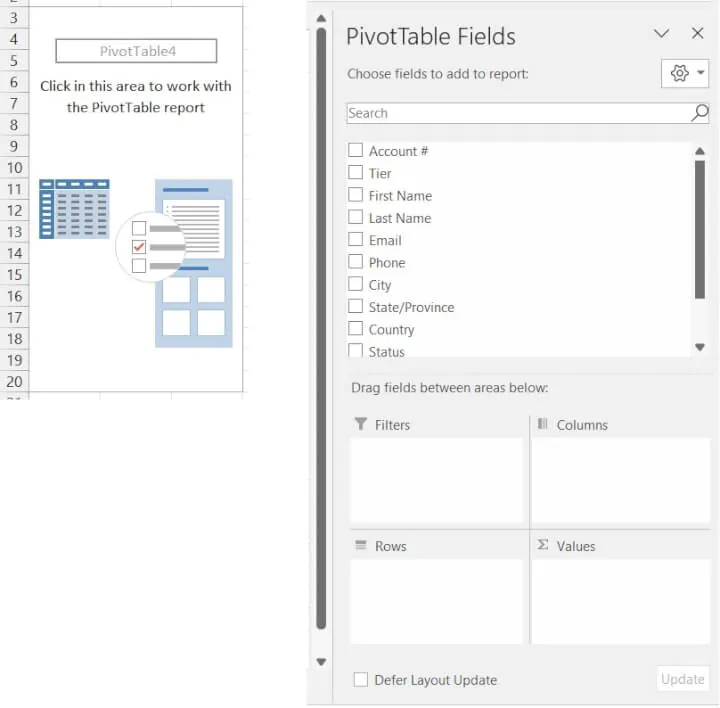This screenshot has width=720, height=708.
Task: Check the City field
Action: point(355,284)
